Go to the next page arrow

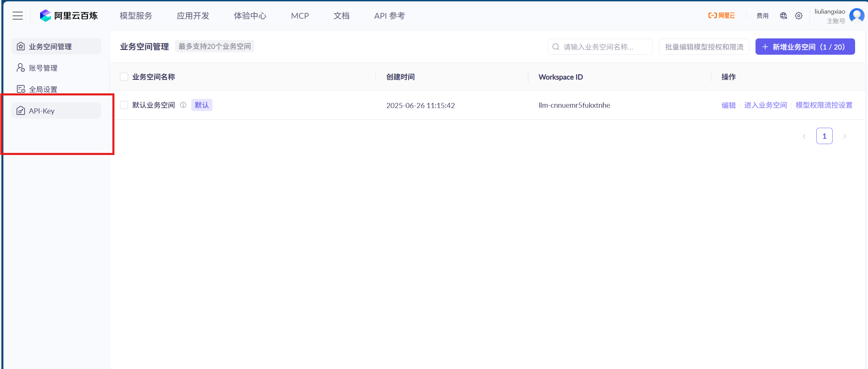pyautogui.click(x=845, y=136)
